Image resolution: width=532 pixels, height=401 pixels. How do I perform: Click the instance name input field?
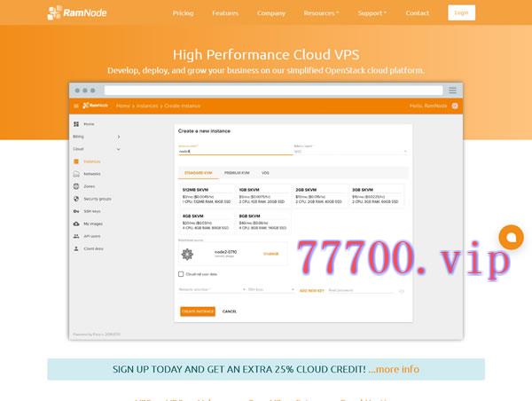pos(236,152)
